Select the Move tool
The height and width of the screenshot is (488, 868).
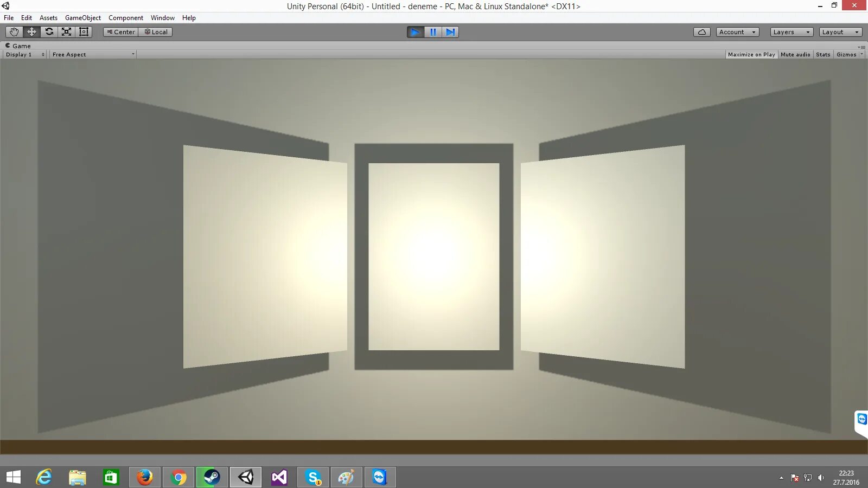[x=31, y=32]
